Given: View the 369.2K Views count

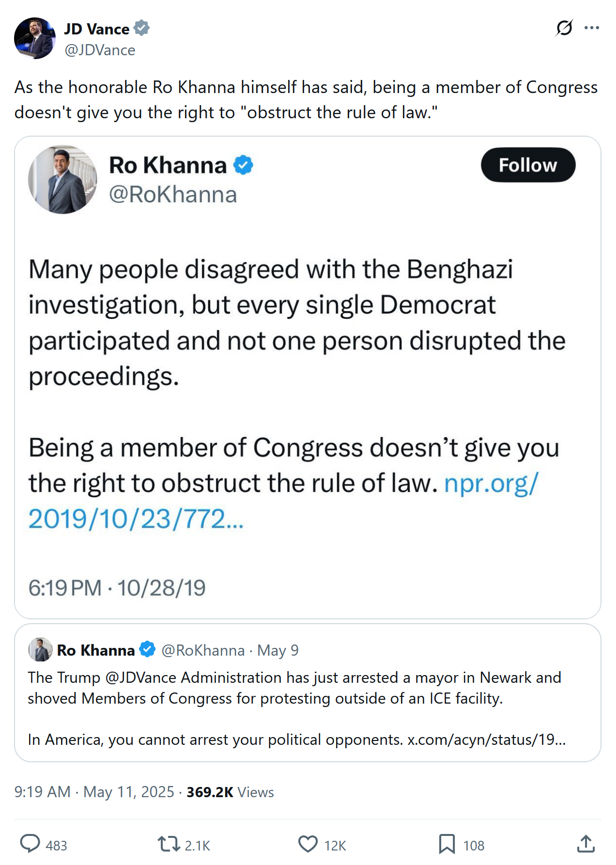Looking at the screenshot, I should point(230,792).
